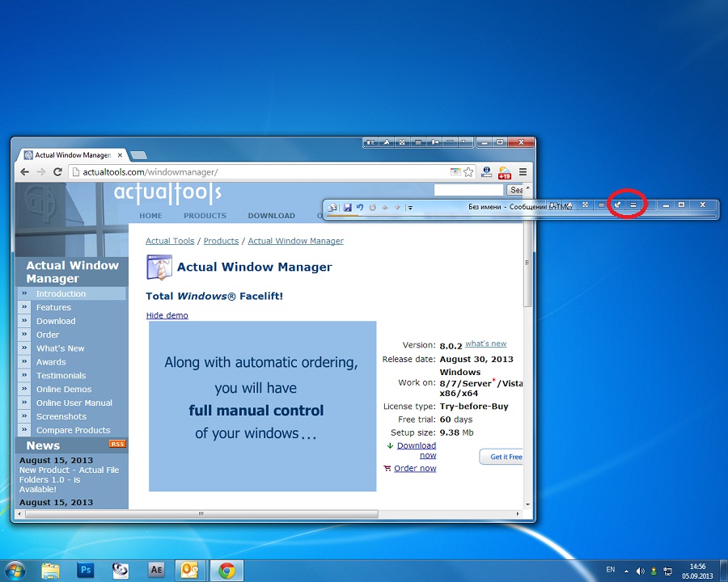Click the Actual Window Manager product icon
This screenshot has width=728, height=582.
click(x=159, y=267)
